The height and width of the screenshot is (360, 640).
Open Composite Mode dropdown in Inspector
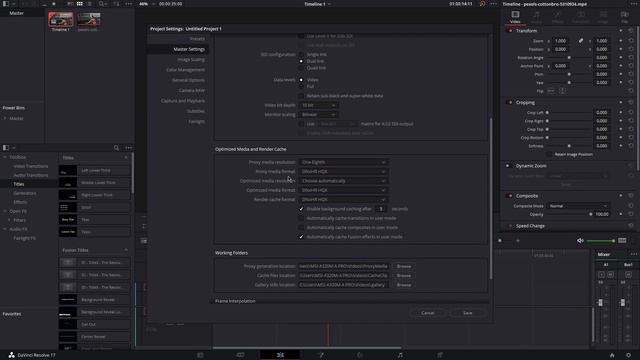coord(578,206)
